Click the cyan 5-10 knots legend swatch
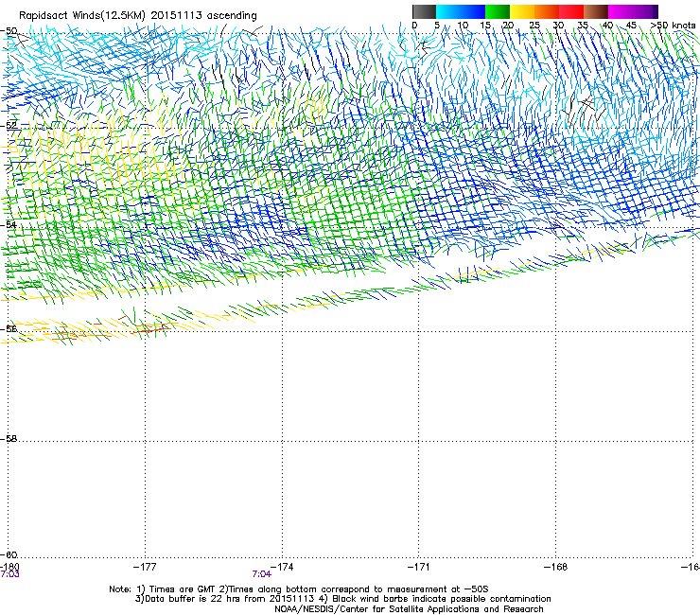 pyautogui.click(x=448, y=11)
